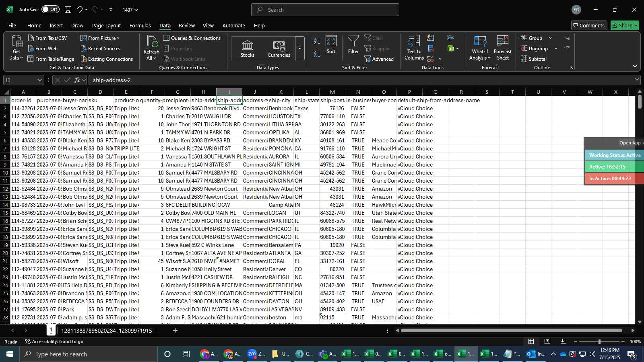Click the Hide Detail outline icon
The image size is (644, 362).
point(567,48)
